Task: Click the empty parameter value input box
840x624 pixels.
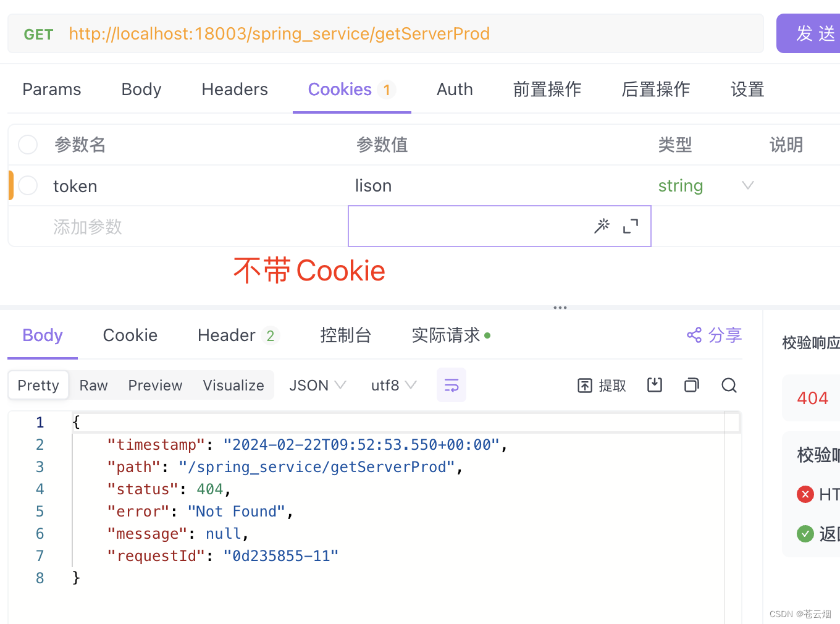Action: tap(500, 226)
